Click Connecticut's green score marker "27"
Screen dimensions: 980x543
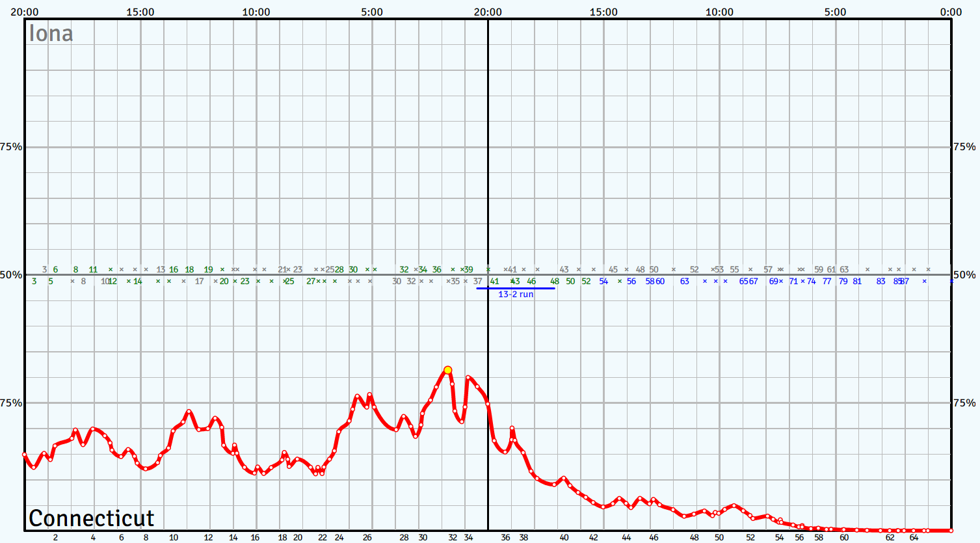click(x=311, y=282)
